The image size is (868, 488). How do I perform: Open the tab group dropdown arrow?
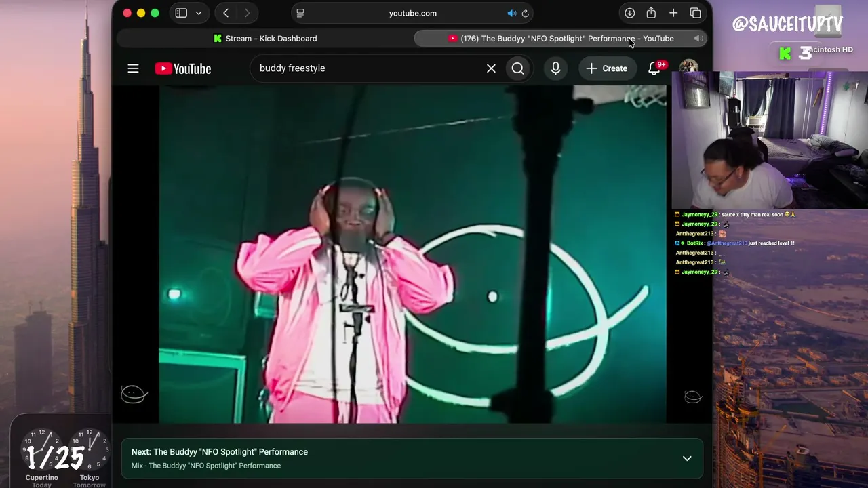click(x=199, y=13)
